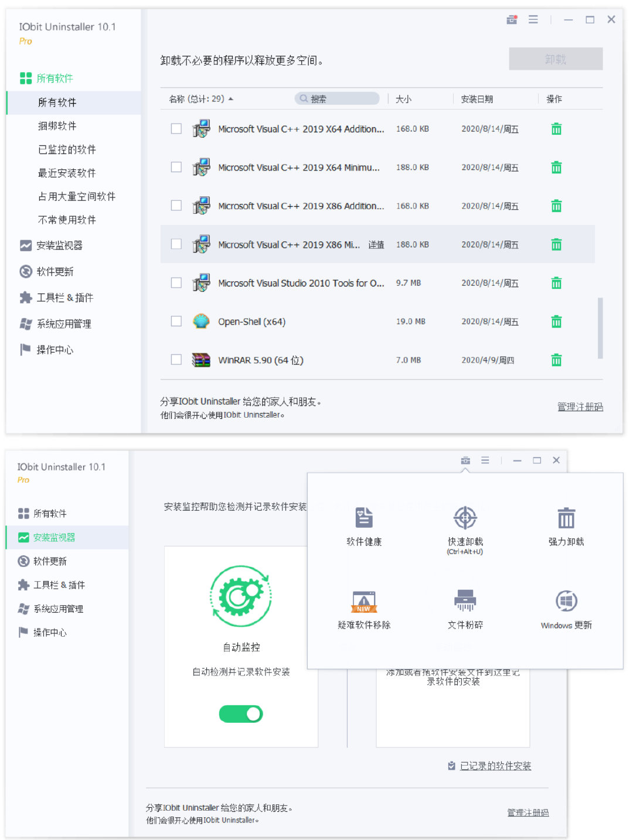Click trash icon for Open-Shell (x64)
The image size is (633, 840).
[x=556, y=322]
